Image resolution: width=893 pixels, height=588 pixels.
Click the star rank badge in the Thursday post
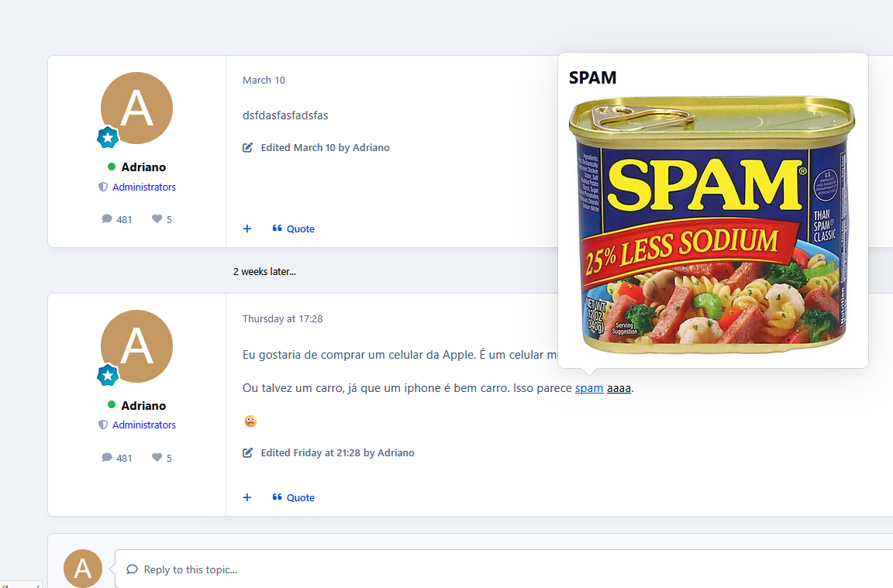[108, 376]
